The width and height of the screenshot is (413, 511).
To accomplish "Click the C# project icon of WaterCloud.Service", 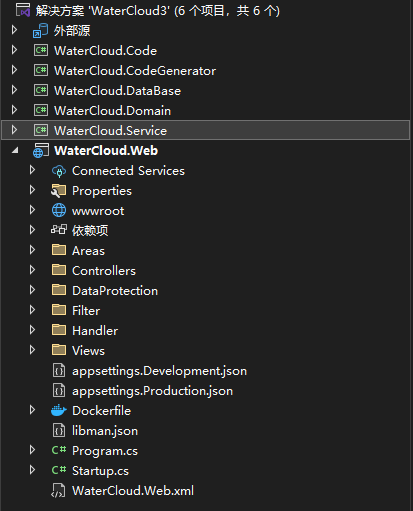I will coord(41,130).
